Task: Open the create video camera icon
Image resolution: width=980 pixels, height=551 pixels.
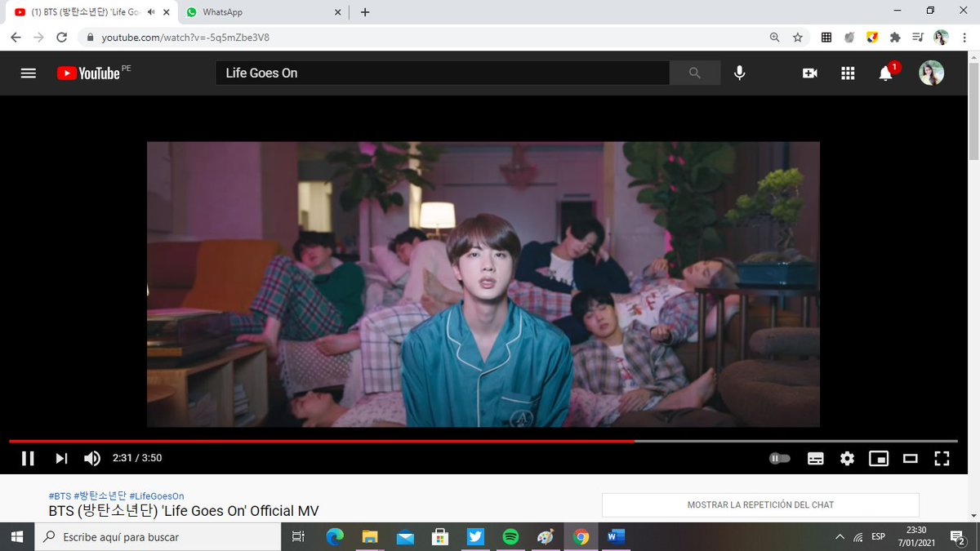Action: [809, 73]
